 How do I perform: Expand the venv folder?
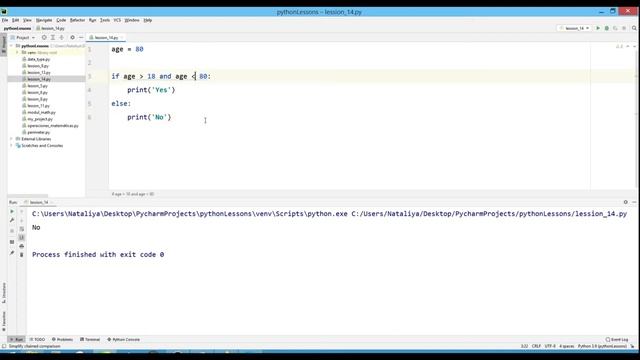pos(17,53)
